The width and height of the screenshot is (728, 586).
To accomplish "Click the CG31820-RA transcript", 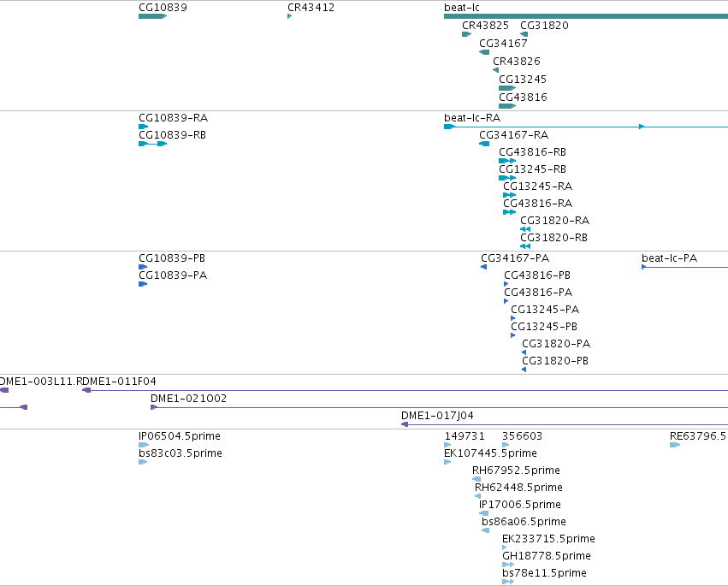I will 525,229.
